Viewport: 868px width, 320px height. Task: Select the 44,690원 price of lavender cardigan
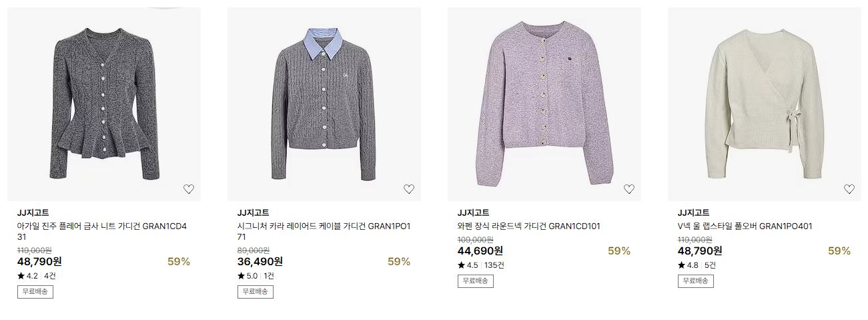[480, 251]
